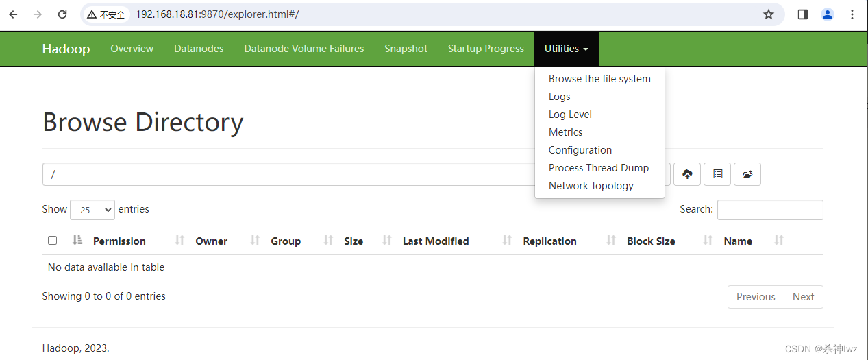Open the browser side panel icon

(803, 14)
